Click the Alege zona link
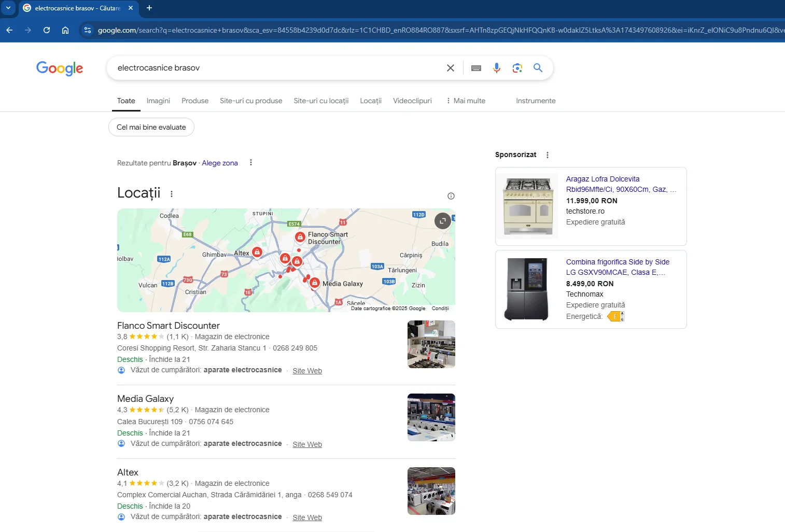 220,163
